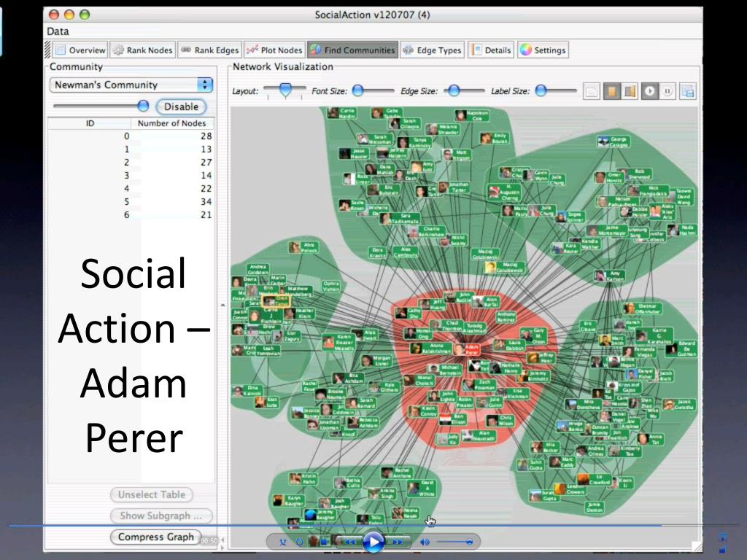Click the Font Size slider handle
Image resolution: width=747 pixels, height=560 pixels.
[357, 90]
